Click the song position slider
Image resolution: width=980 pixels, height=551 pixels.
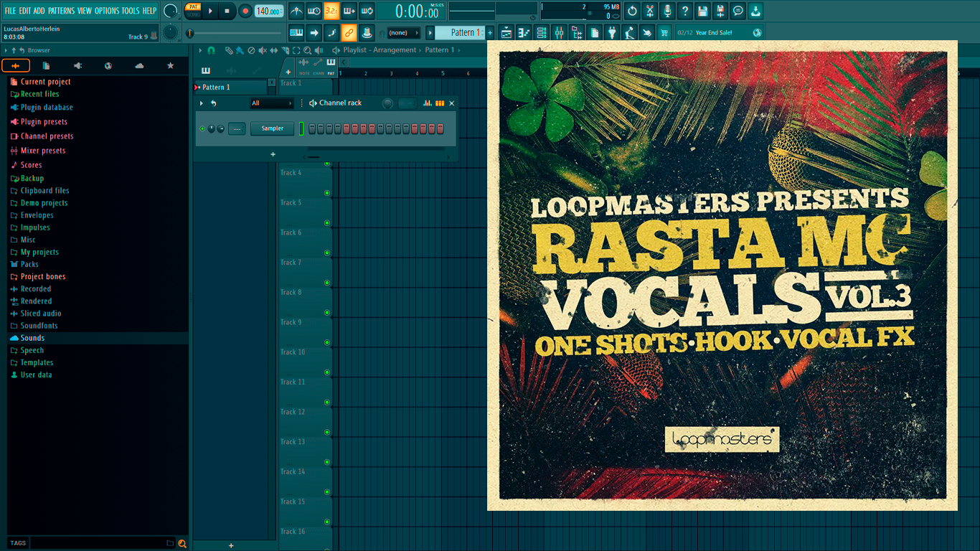[x=235, y=33]
